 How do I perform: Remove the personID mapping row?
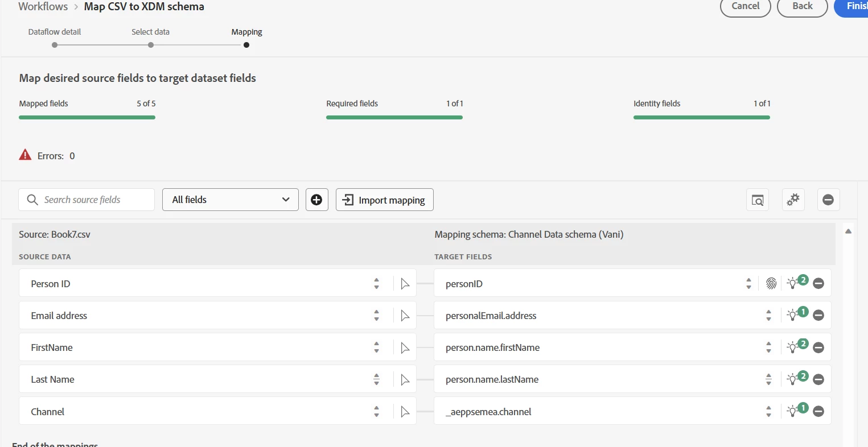818,283
